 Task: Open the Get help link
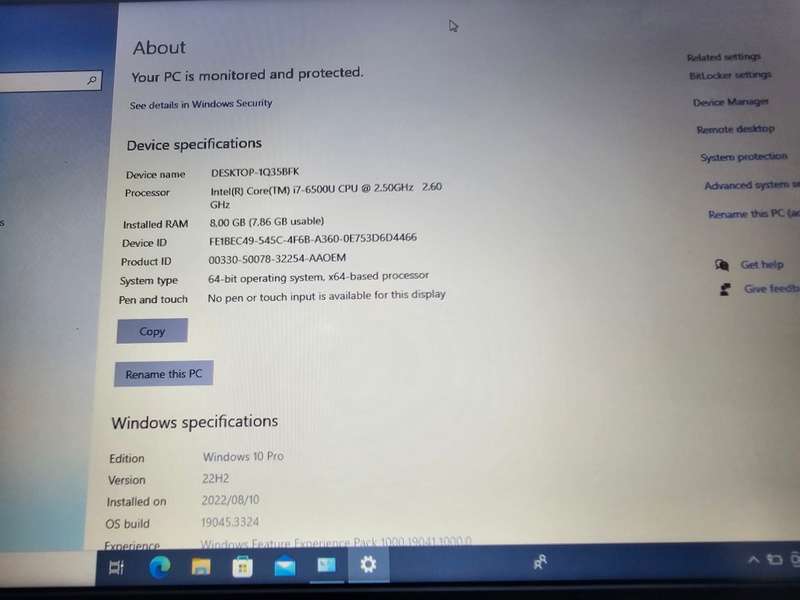pyautogui.click(x=762, y=264)
